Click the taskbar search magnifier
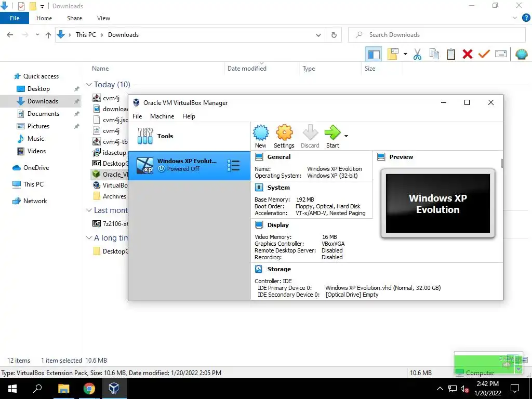This screenshot has height=399, width=532. click(37, 389)
